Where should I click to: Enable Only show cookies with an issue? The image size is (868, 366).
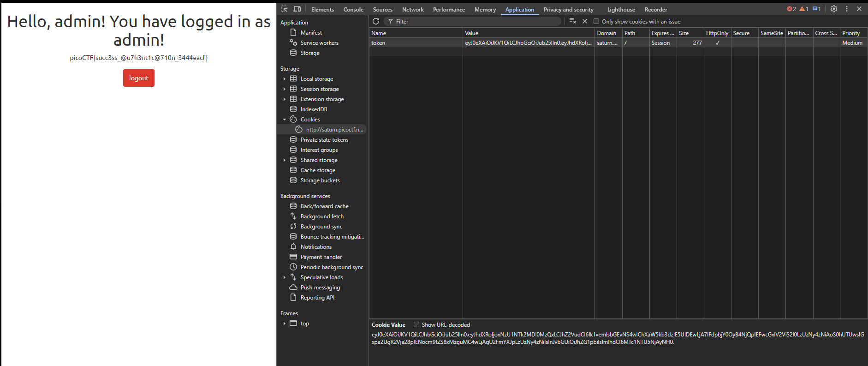[x=596, y=21]
